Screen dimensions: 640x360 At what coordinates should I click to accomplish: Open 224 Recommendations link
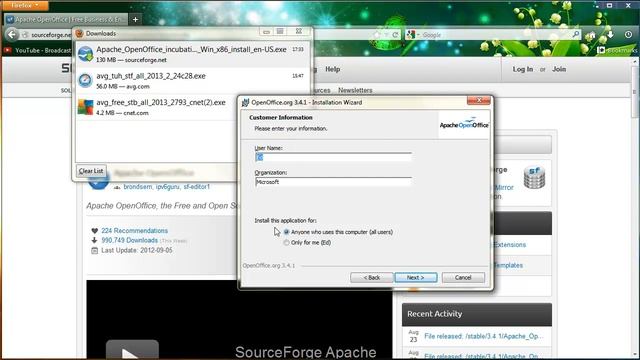click(x=134, y=231)
